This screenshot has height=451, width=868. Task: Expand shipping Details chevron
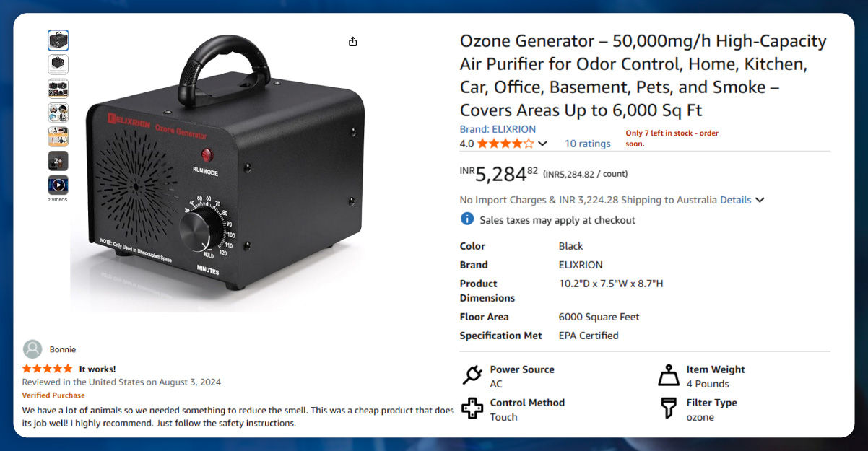click(x=760, y=200)
